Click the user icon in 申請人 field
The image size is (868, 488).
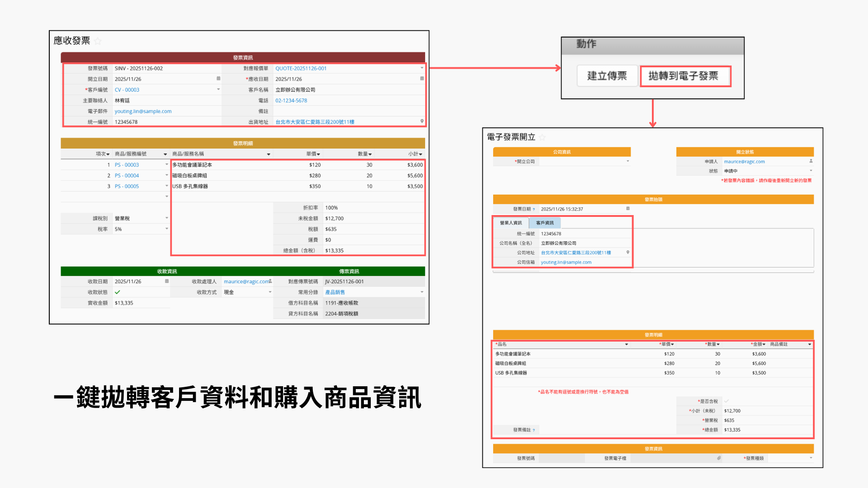811,161
